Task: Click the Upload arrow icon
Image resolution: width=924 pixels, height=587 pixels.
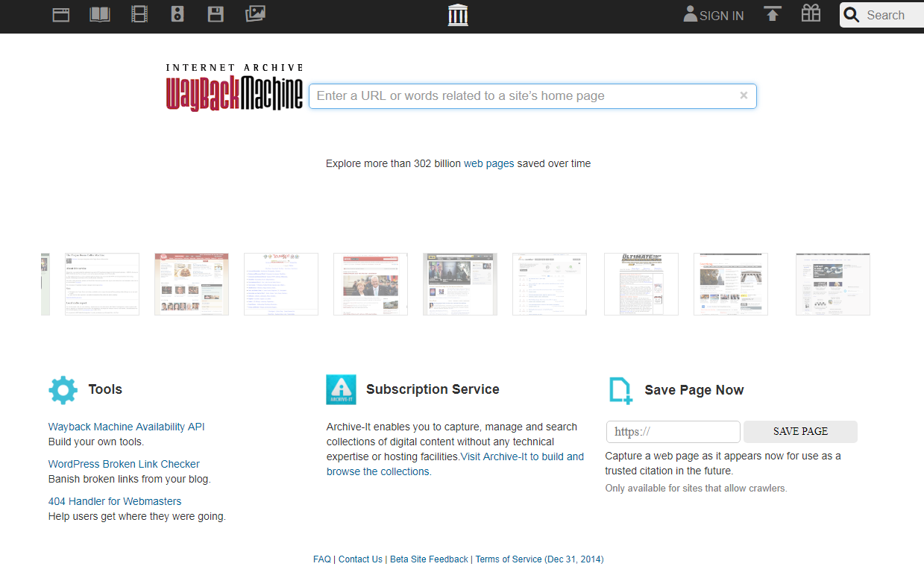Action: pyautogui.click(x=773, y=14)
